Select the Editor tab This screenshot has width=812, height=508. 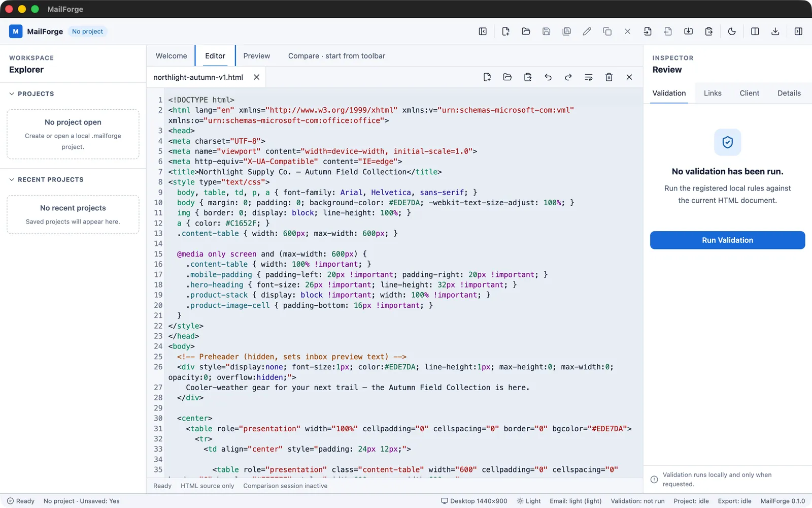tap(215, 56)
